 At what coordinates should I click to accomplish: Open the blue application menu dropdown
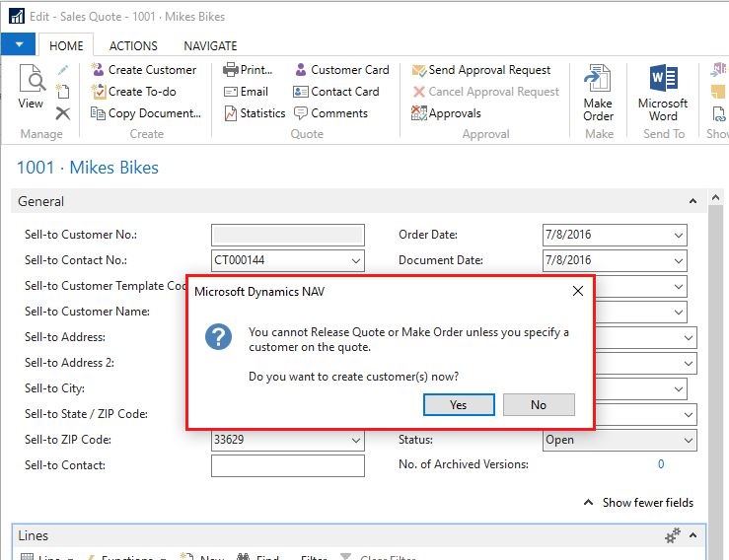(19, 44)
